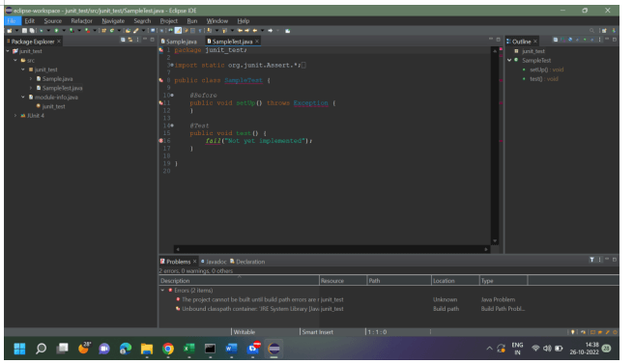Screen dimensions: 634x364
Task: Open Package Explorer view menu dots
Action: [x=137, y=40]
